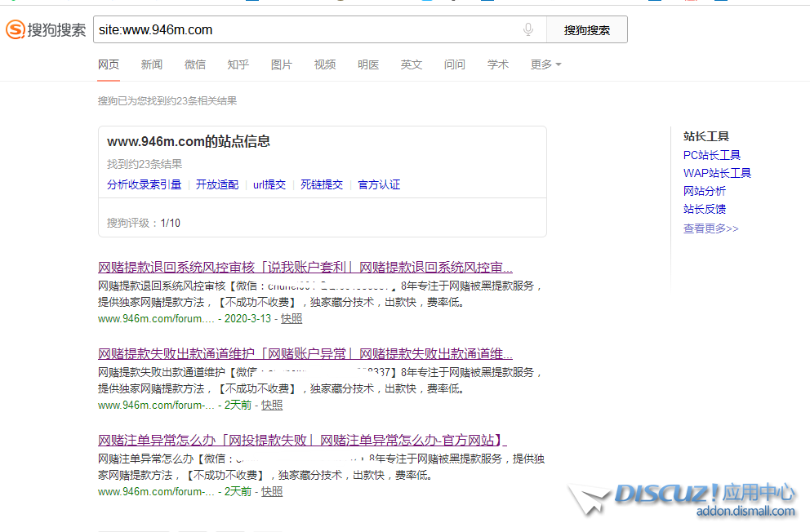
Task: Click the Sogou logo icon
Action: [16, 30]
